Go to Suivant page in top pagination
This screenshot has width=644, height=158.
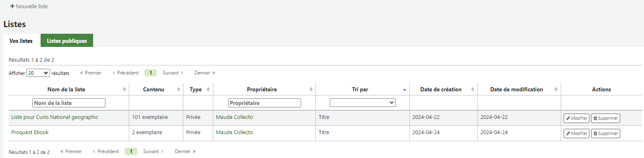click(x=173, y=73)
